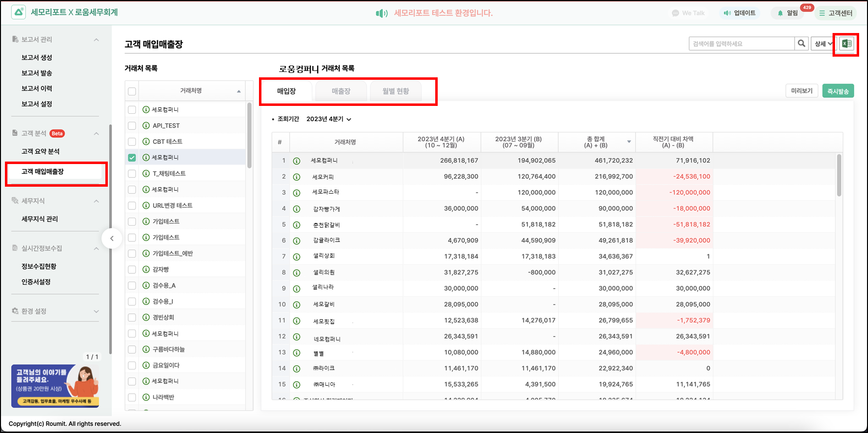Click the 검색어를 입력하세요 search field

[x=741, y=44]
